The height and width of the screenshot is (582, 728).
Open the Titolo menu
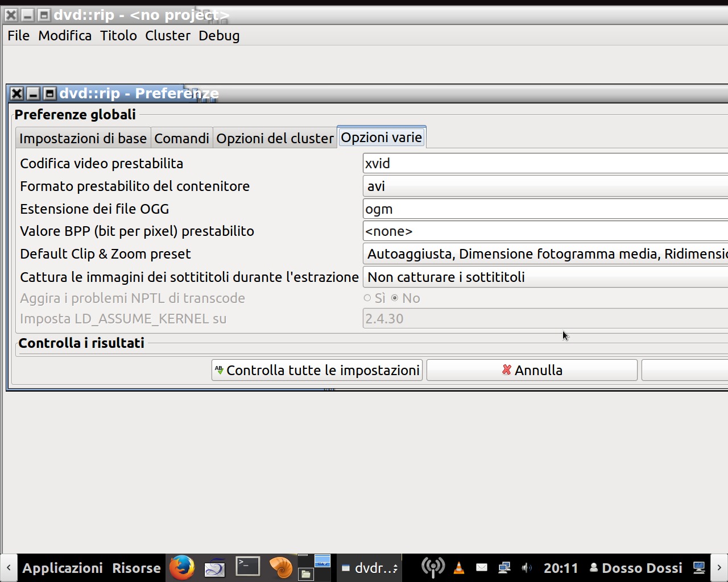point(118,35)
